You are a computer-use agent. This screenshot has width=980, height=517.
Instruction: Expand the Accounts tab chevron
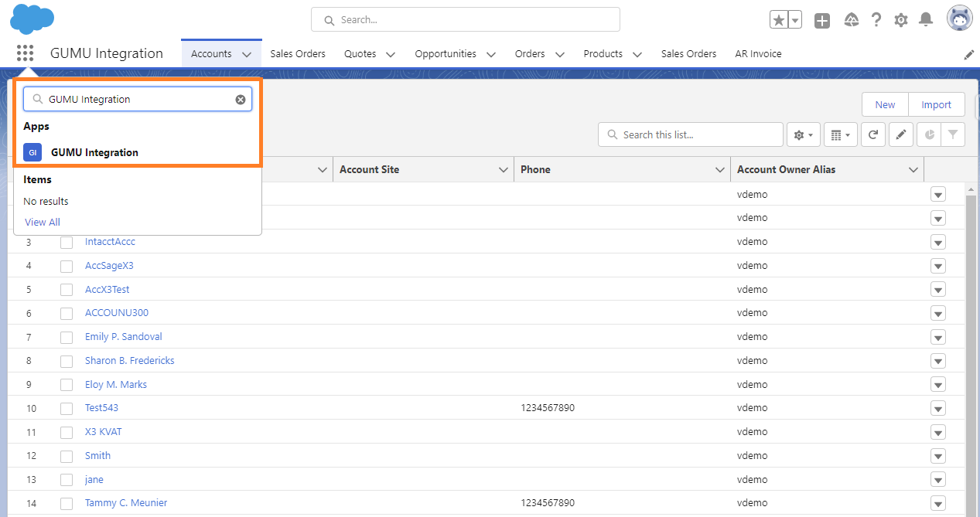pyautogui.click(x=247, y=54)
